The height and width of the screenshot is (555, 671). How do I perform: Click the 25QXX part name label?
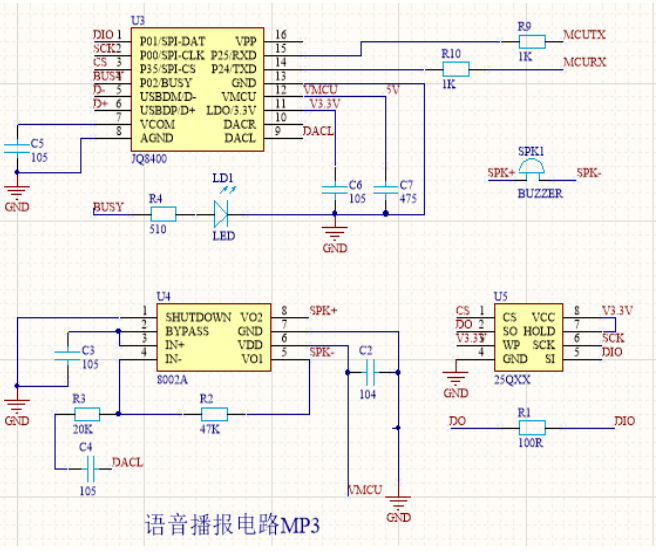512,380
